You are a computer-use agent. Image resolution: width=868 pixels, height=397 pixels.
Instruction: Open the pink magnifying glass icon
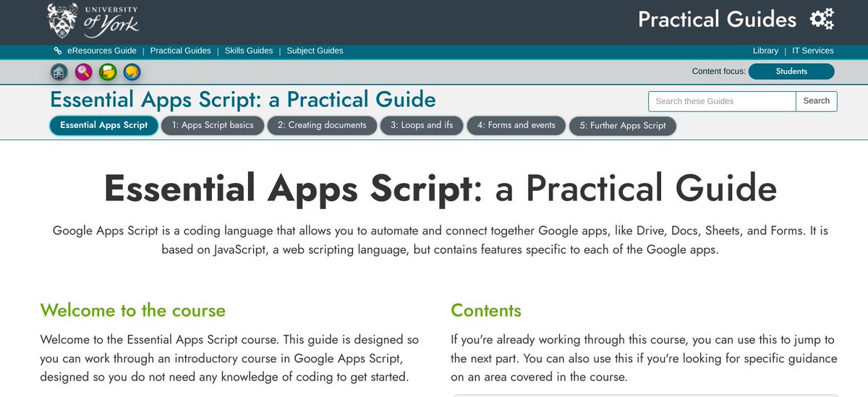[x=83, y=72]
